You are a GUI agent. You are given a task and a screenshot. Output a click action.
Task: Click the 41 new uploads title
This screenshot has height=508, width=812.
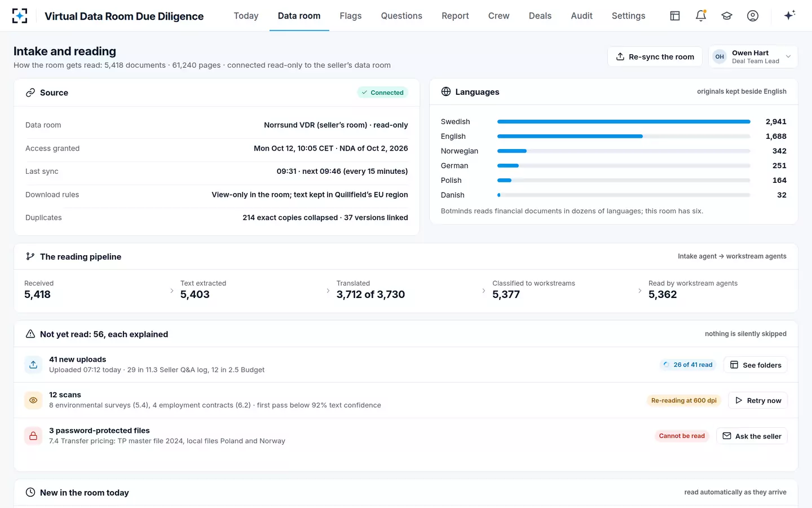[77, 359]
